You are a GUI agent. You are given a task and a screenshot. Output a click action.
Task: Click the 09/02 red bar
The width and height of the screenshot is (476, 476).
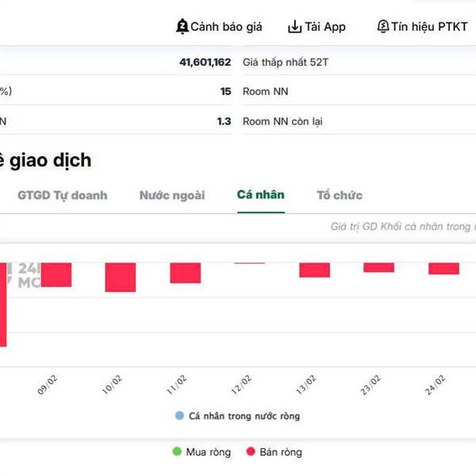56,274
